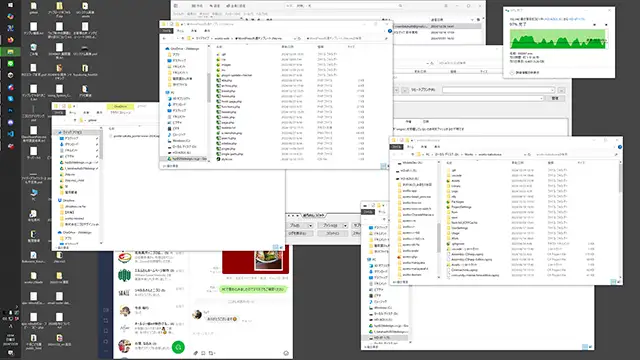The image size is (640, 360).
Task: Switch to details view in theme Explorer status bar
Action: [x=383, y=166]
